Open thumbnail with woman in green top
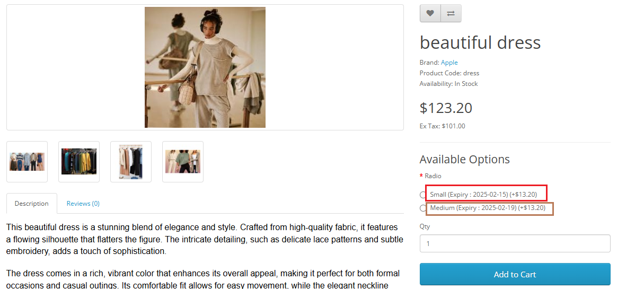644x289 pixels. [x=183, y=161]
